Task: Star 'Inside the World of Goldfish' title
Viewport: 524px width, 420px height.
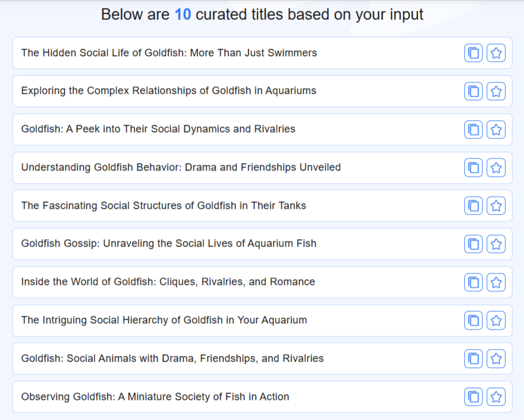Action: (496, 282)
